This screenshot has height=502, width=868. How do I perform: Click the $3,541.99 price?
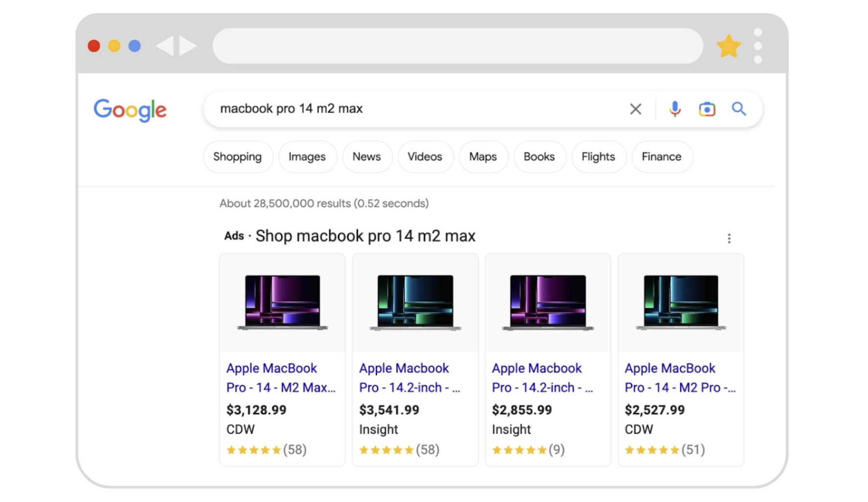(x=389, y=410)
